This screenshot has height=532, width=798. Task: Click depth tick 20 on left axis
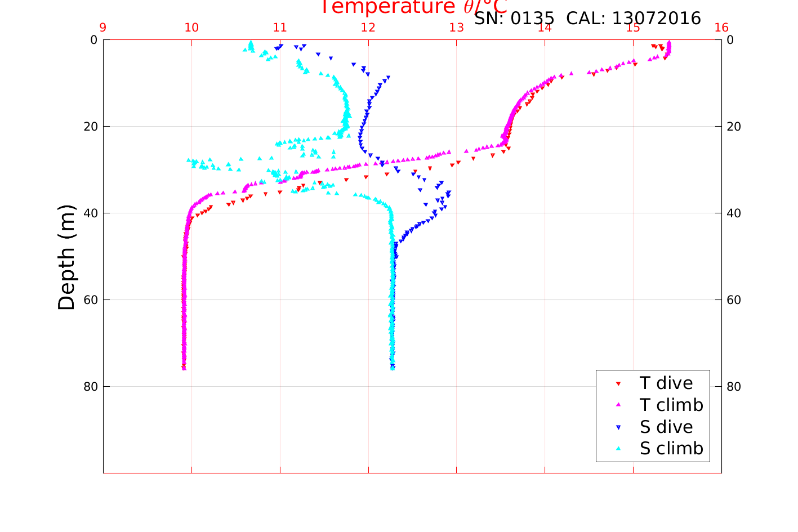click(x=91, y=127)
